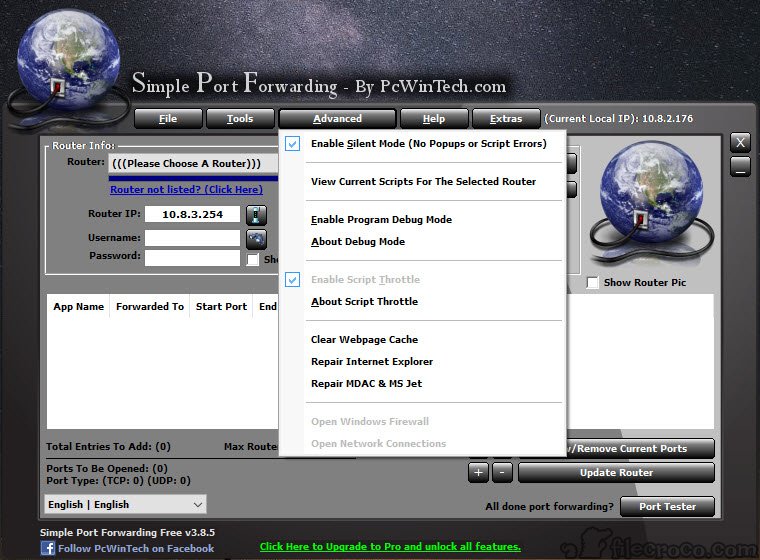Click the Router IP input field
760x560 pixels.
click(x=192, y=214)
